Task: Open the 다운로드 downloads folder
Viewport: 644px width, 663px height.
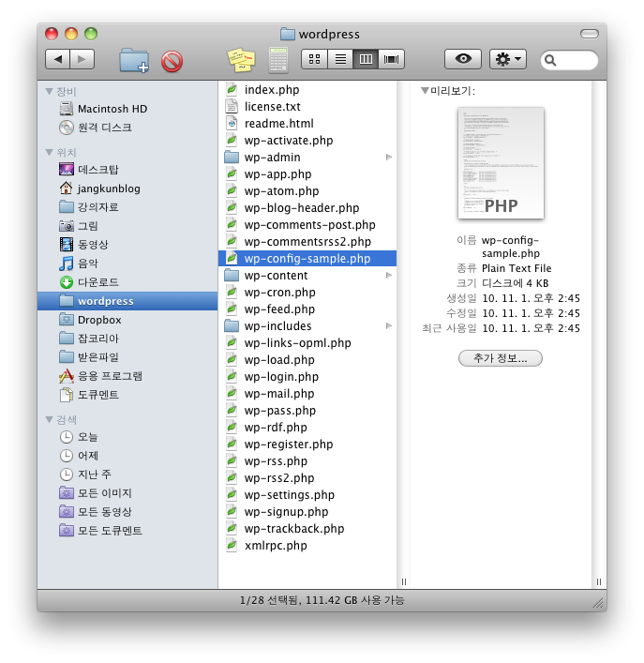Action: click(x=127, y=281)
